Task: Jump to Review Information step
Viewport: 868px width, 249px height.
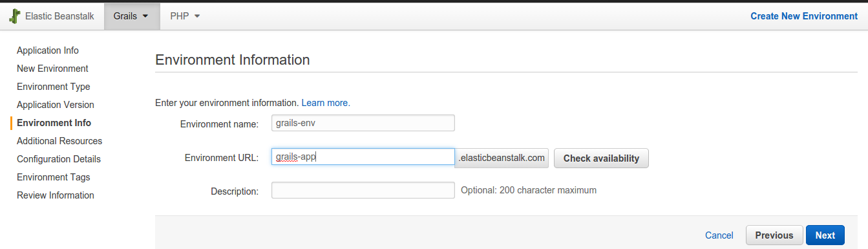Action: click(x=56, y=195)
